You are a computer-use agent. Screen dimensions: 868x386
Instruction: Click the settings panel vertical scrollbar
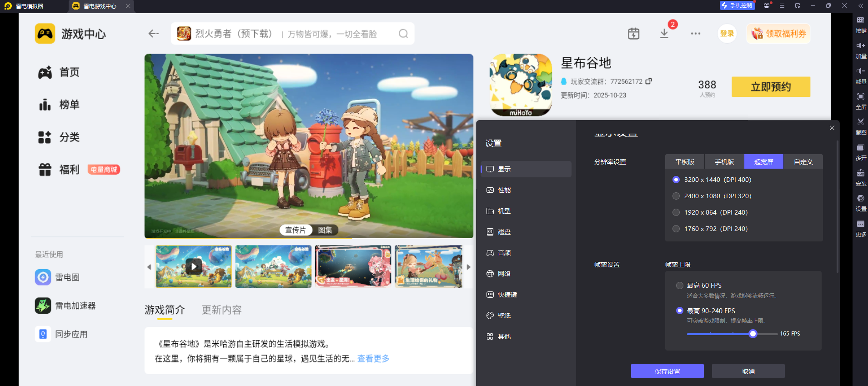tap(837, 206)
